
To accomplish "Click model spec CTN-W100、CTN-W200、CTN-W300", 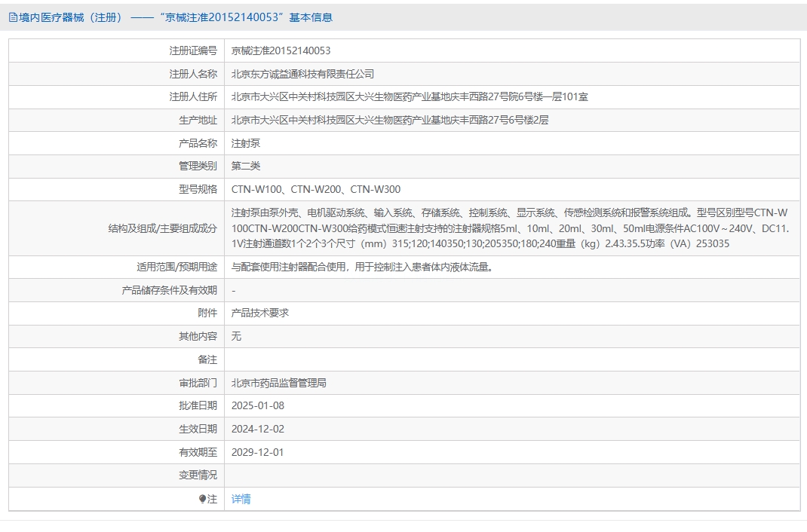I will (316, 189).
